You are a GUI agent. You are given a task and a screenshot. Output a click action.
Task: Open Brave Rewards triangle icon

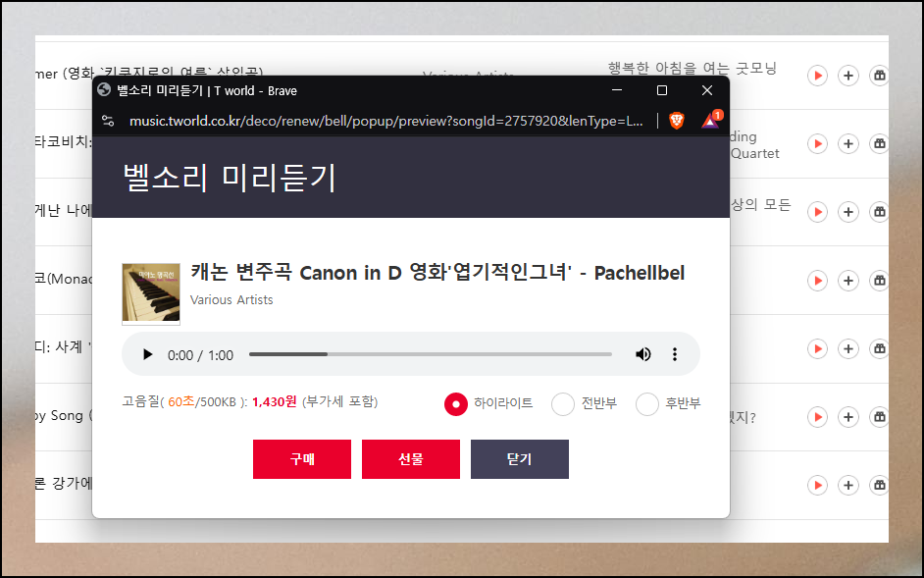[711, 120]
